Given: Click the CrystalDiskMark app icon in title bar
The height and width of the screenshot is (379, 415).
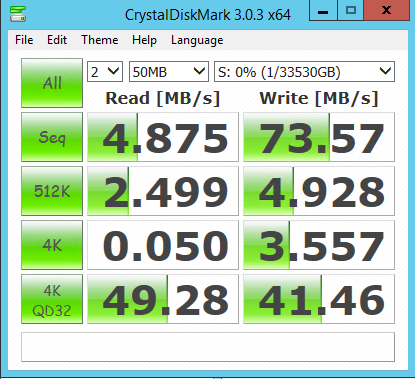Looking at the screenshot, I should 18,14.
